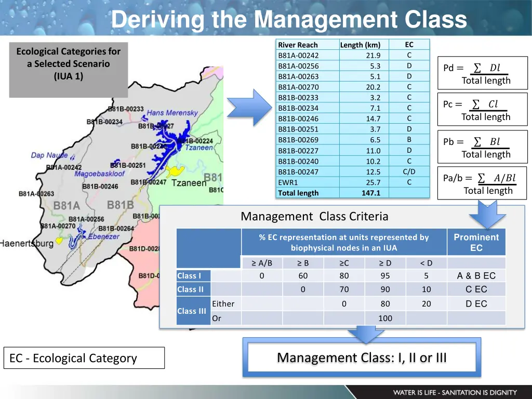Click the 'Management Class: I, II or III' box
The width and height of the screenshot is (532, 399).
[x=362, y=358]
